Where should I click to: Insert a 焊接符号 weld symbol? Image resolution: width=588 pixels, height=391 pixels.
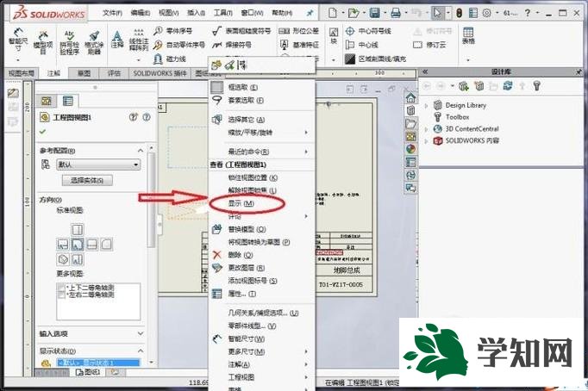[x=231, y=45]
